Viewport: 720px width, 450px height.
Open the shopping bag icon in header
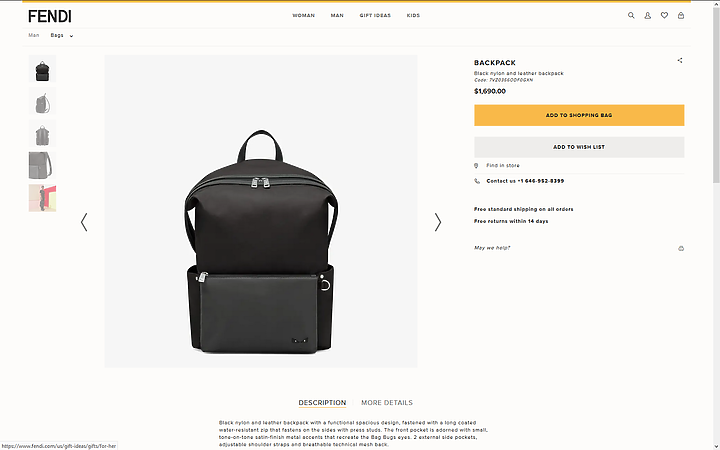(681, 16)
